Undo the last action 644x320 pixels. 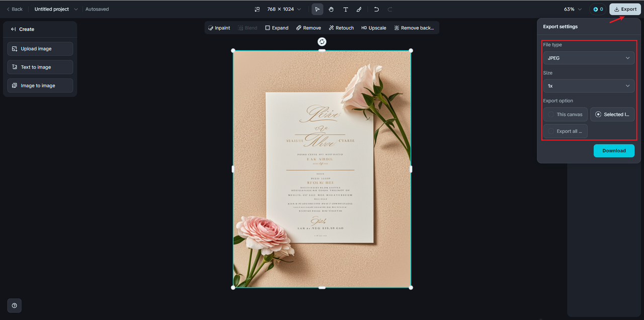376,9
